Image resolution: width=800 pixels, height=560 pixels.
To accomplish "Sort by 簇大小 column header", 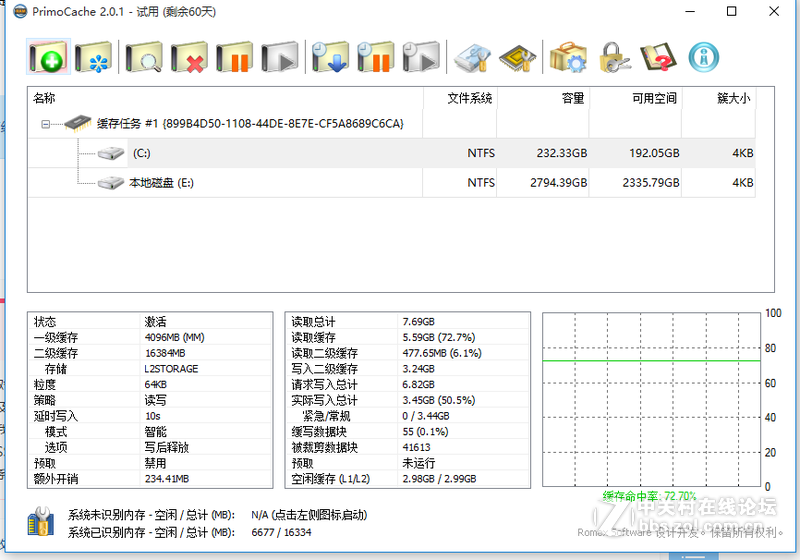I will click(719, 98).
